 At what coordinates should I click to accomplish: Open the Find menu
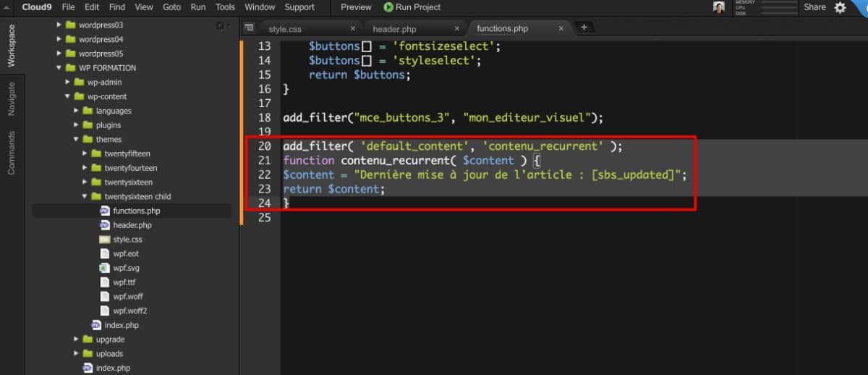point(116,7)
